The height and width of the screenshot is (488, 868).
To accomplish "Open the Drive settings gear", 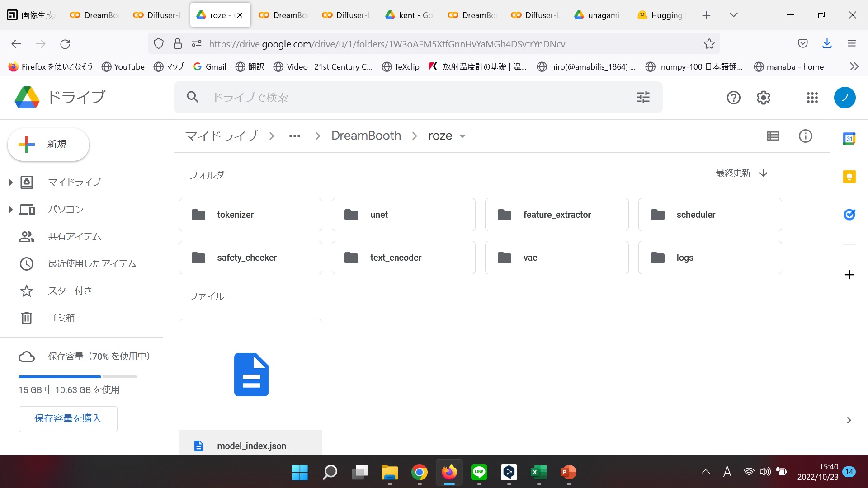I will click(x=763, y=97).
